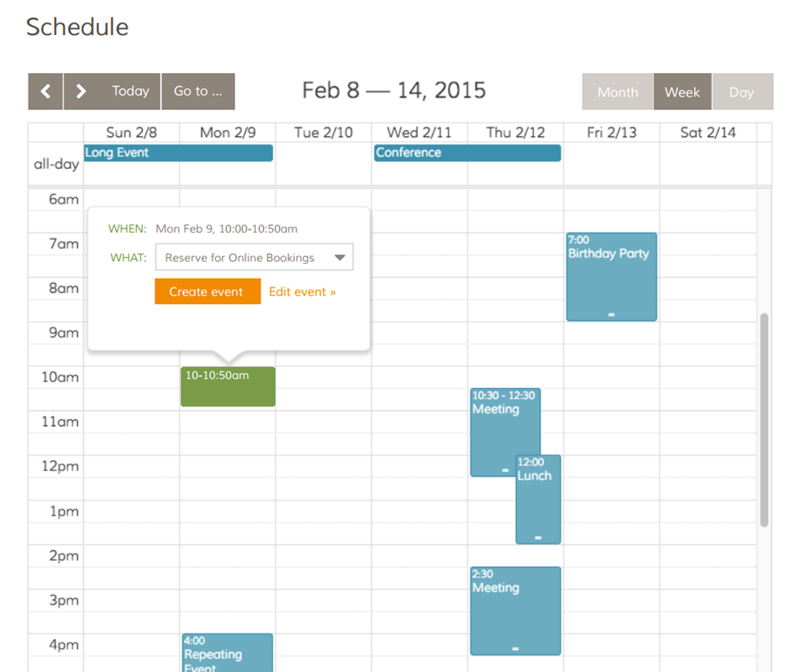795x672 pixels.
Task: Jump to Today in calendar
Action: [130, 92]
